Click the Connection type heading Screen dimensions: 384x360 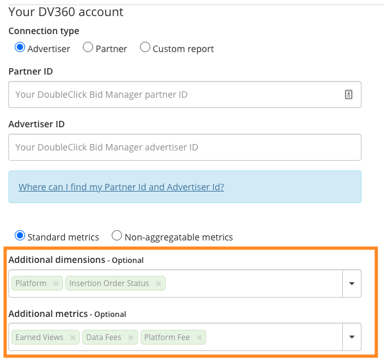(44, 31)
